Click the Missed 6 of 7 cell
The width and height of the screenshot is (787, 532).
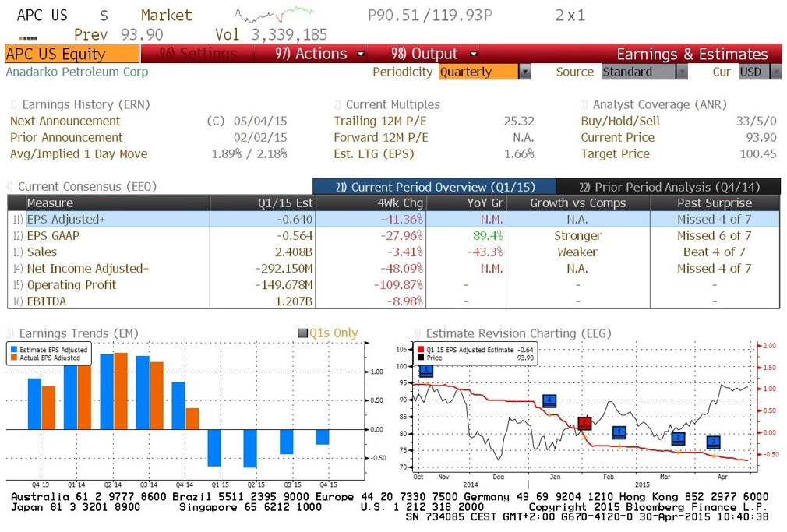(715, 235)
